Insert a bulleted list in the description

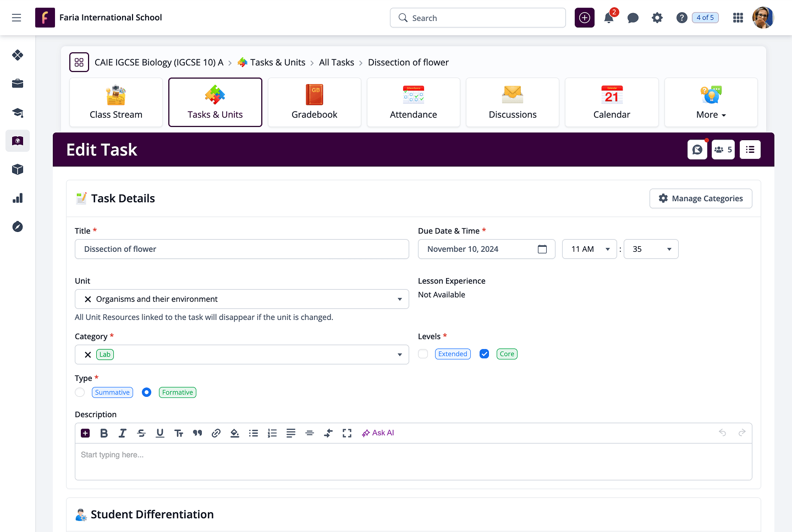(254, 433)
